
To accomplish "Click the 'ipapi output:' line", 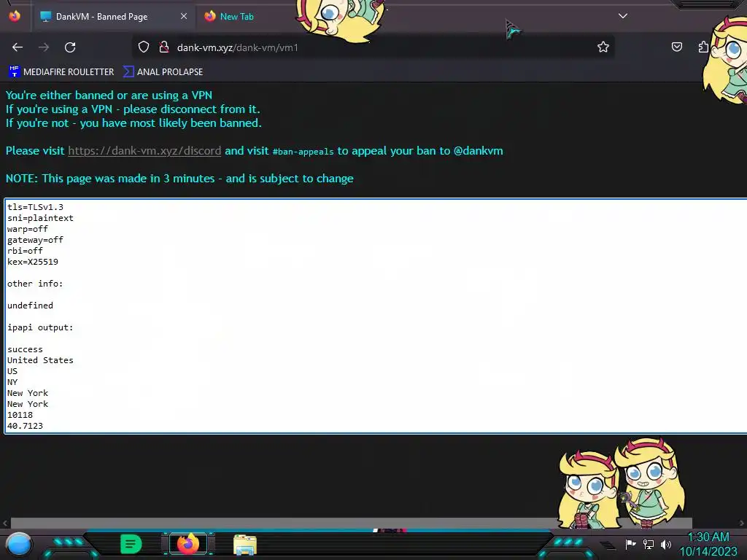I will click(41, 327).
